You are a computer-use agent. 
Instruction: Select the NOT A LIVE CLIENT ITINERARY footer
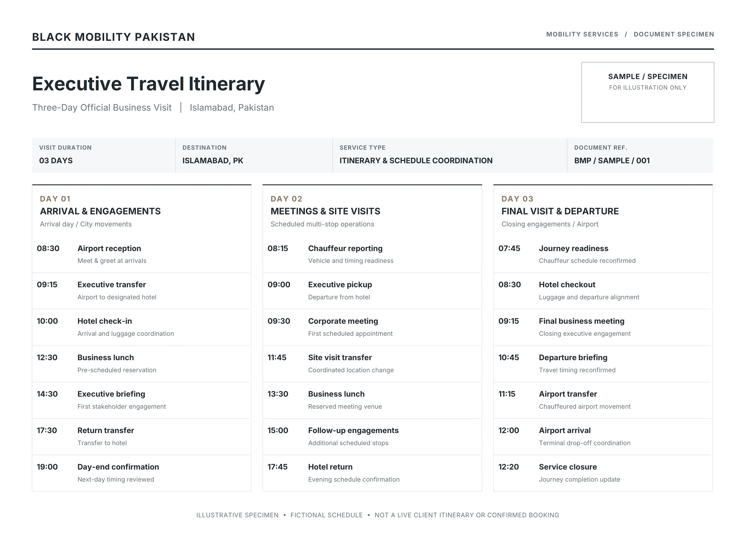pos(467,515)
